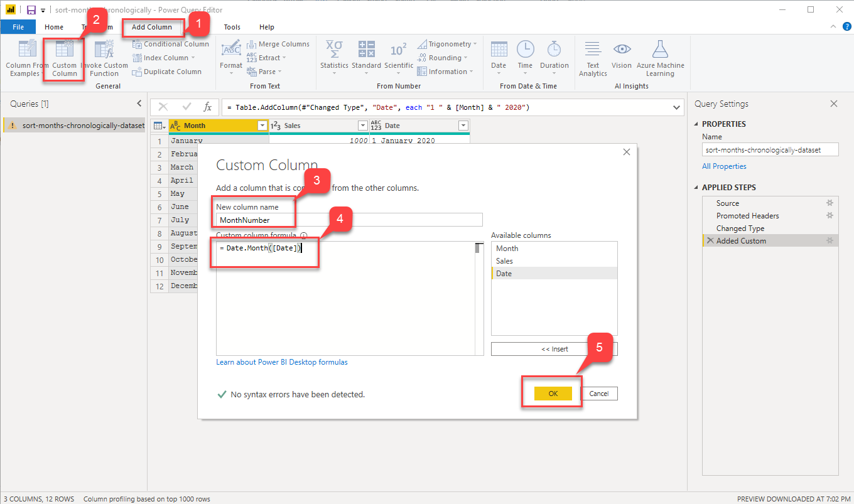
Task: Expand the Month column filter dropdown
Action: tap(262, 126)
